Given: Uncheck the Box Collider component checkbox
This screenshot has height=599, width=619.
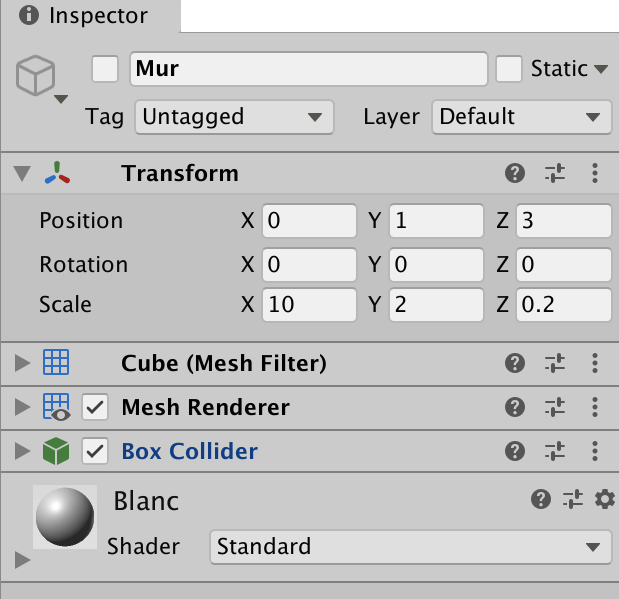Looking at the screenshot, I should (95, 452).
